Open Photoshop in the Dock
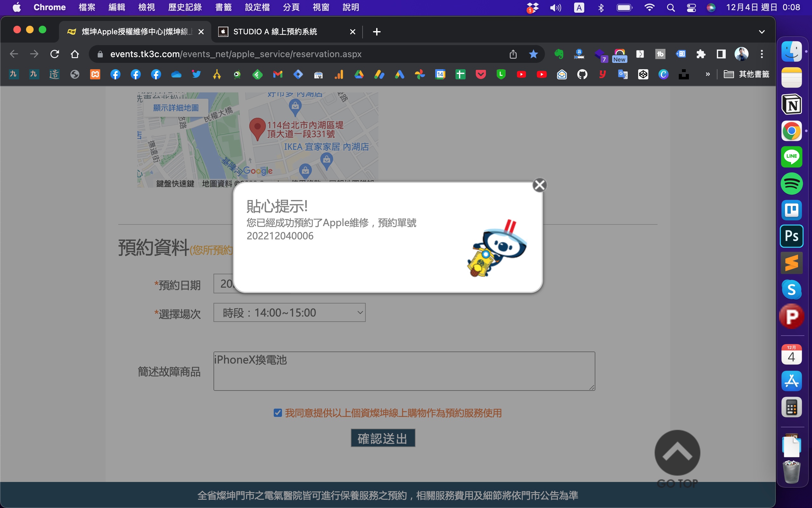812x508 pixels. pyautogui.click(x=791, y=236)
